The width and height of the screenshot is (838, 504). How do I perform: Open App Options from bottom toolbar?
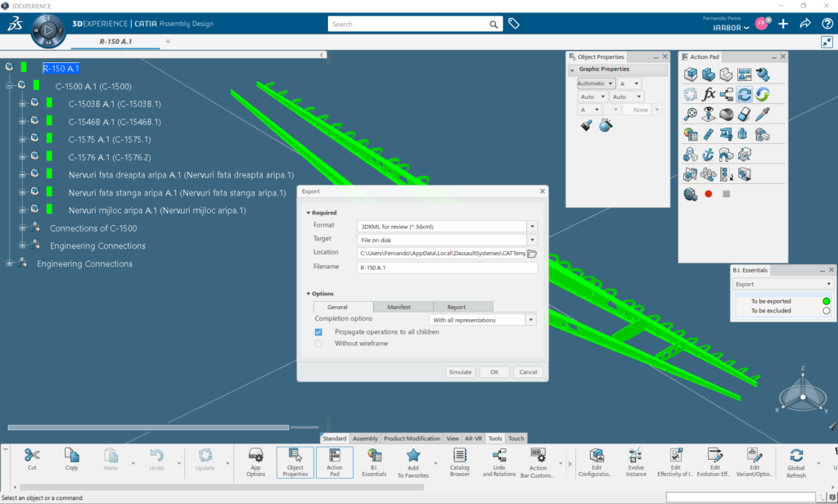pyautogui.click(x=256, y=461)
